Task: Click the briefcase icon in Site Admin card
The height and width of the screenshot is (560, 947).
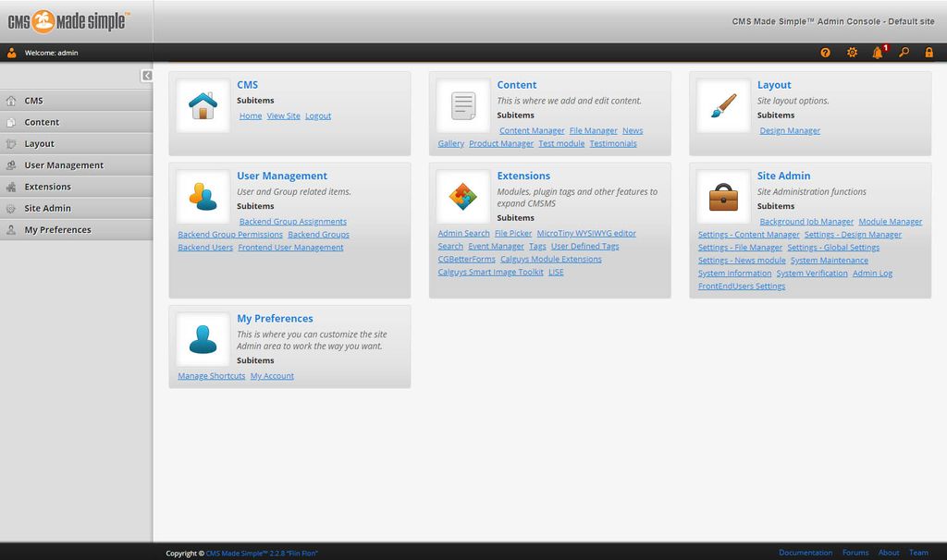Action: pyautogui.click(x=723, y=197)
